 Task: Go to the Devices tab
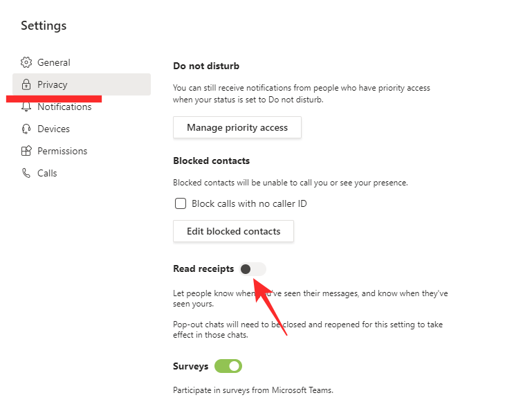pyautogui.click(x=53, y=129)
